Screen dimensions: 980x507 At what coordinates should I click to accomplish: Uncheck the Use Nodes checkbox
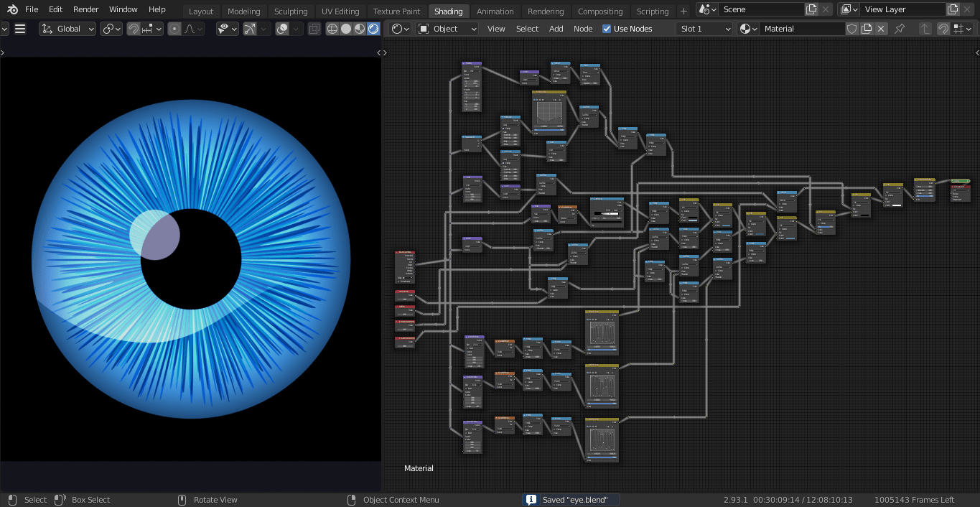[x=607, y=28]
